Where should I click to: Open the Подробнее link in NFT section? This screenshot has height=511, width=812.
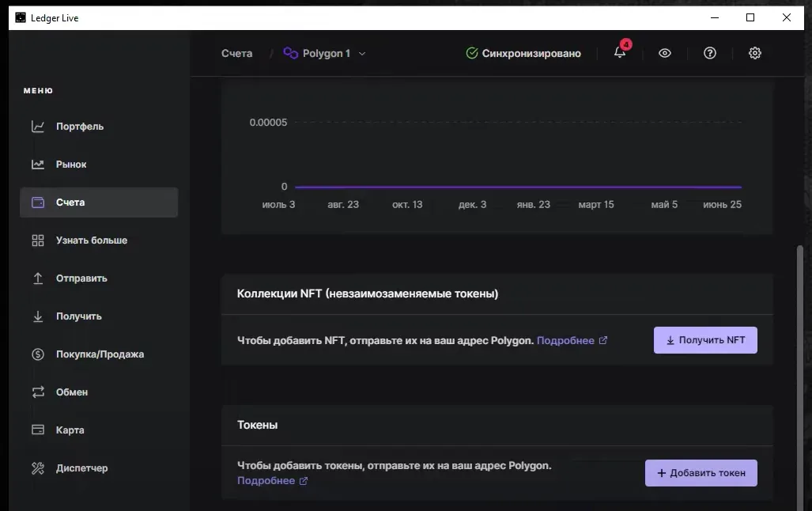[565, 340]
